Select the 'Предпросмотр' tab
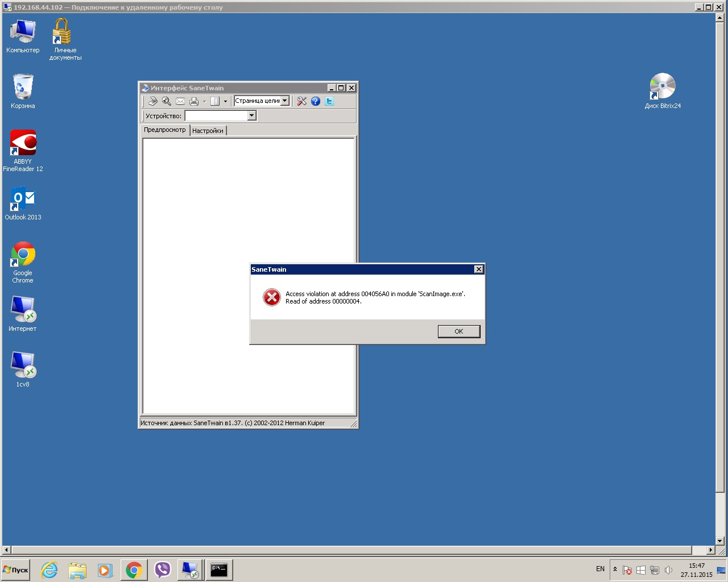The image size is (728, 582). (164, 130)
